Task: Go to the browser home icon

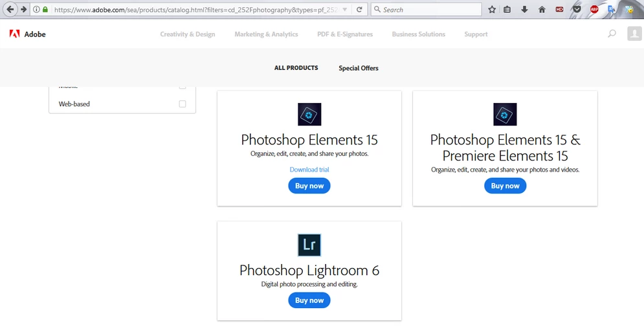Action: [542, 10]
